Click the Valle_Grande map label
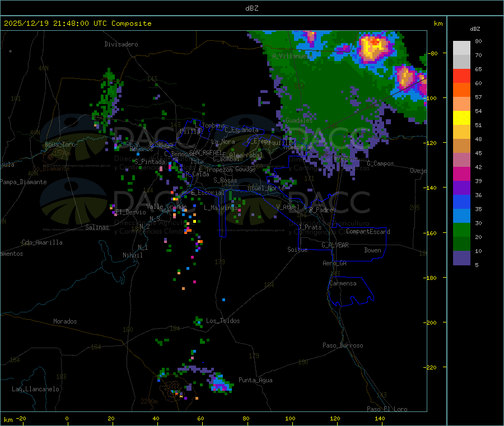The width and height of the screenshot is (504, 426). click(x=166, y=207)
